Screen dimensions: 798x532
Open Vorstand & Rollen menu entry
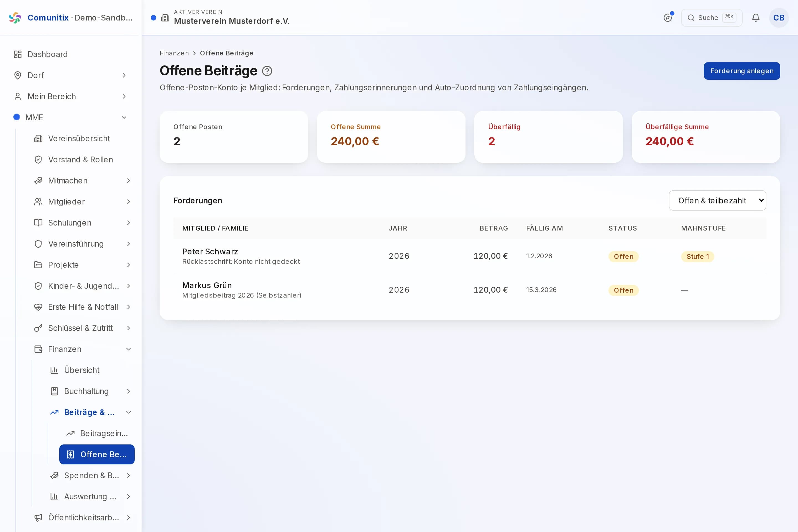click(81, 160)
